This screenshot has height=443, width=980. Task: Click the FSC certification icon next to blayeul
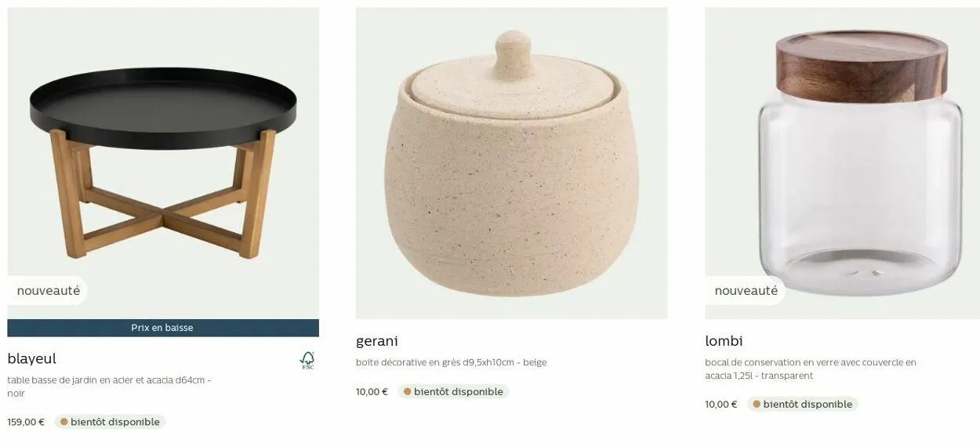pyautogui.click(x=307, y=360)
